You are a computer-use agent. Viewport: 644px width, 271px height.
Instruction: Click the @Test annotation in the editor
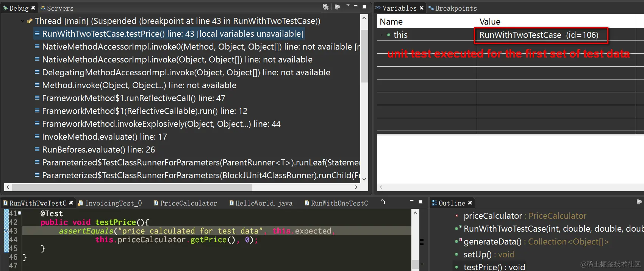[52, 213]
